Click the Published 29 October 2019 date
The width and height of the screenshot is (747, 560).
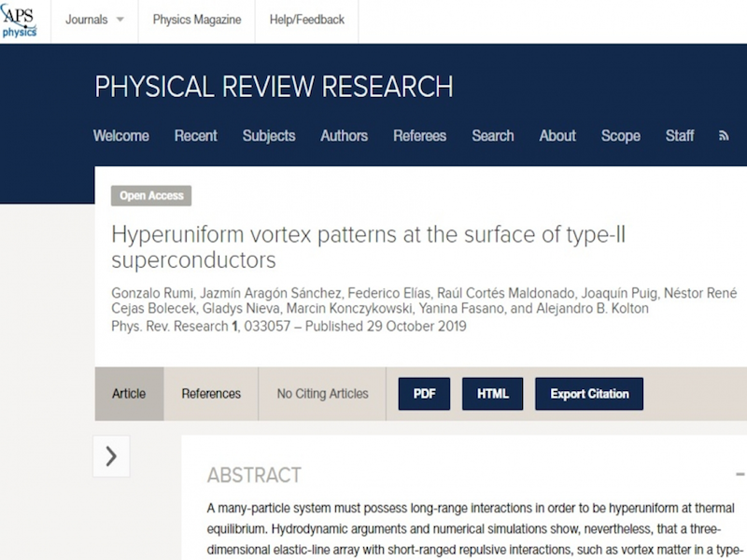click(x=386, y=326)
